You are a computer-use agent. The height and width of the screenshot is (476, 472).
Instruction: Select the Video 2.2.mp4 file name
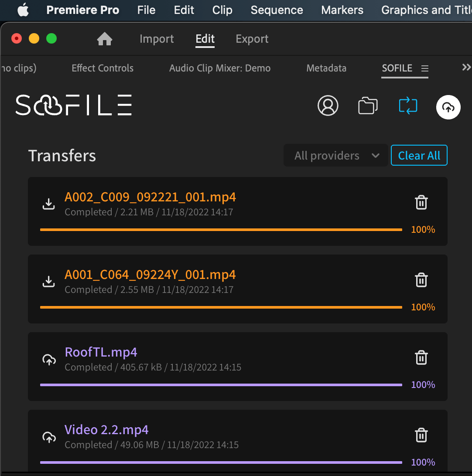[106, 430]
